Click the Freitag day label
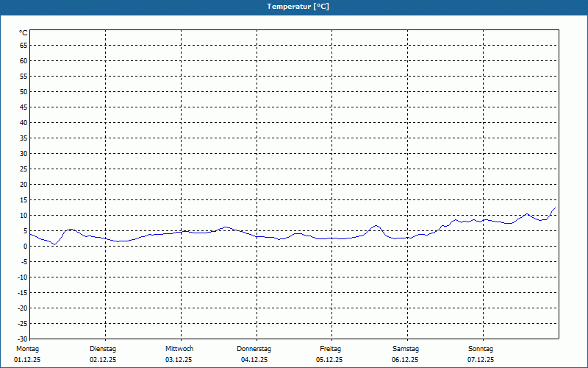This screenshot has height=368, width=588. 330,349
